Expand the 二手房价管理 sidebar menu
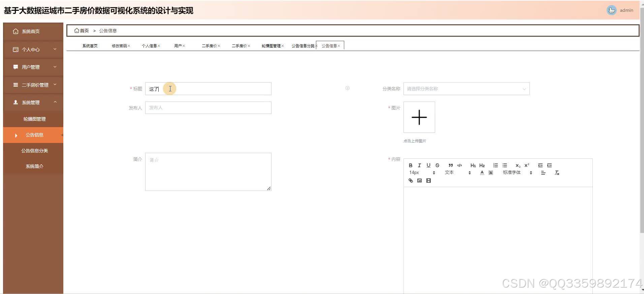 click(x=33, y=85)
